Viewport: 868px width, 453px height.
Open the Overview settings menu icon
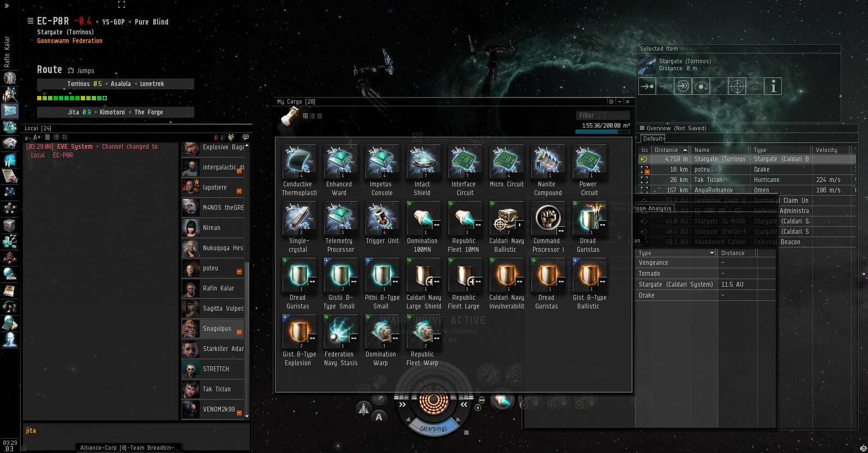pos(642,128)
